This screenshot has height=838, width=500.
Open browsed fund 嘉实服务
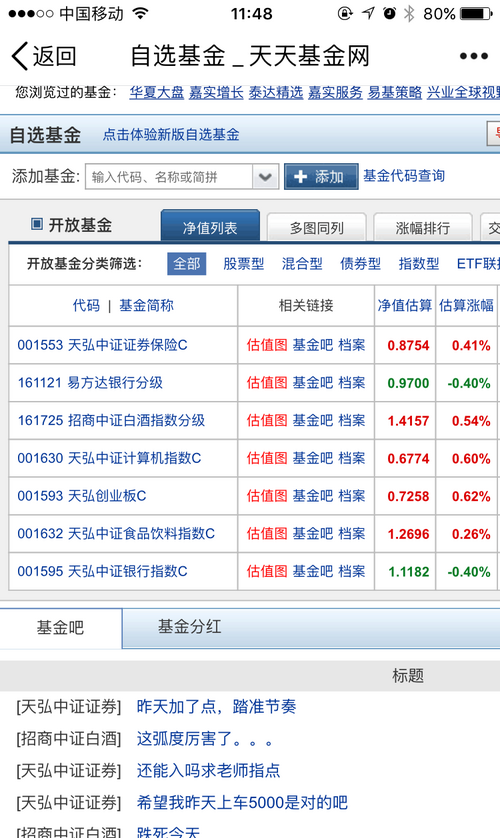click(x=335, y=92)
